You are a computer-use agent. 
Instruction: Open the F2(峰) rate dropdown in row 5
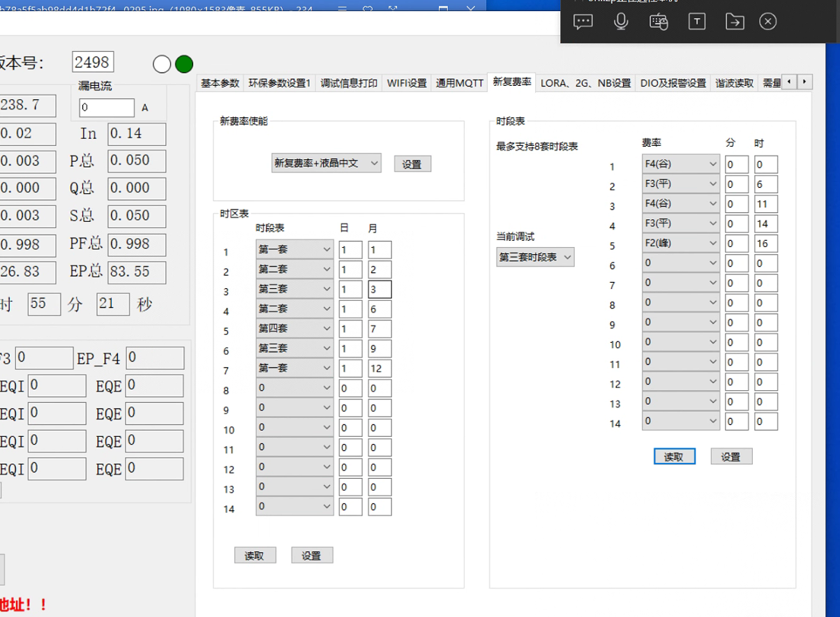681,243
